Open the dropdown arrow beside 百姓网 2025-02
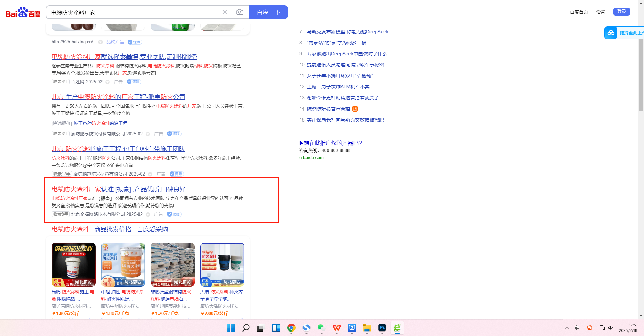This screenshot has height=336, width=644. pyautogui.click(x=107, y=82)
